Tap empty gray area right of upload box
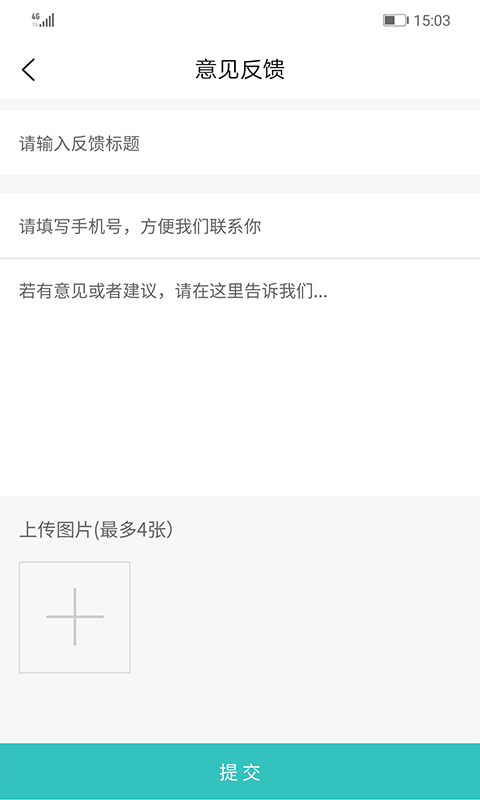Image resolution: width=480 pixels, height=800 pixels. (x=305, y=617)
